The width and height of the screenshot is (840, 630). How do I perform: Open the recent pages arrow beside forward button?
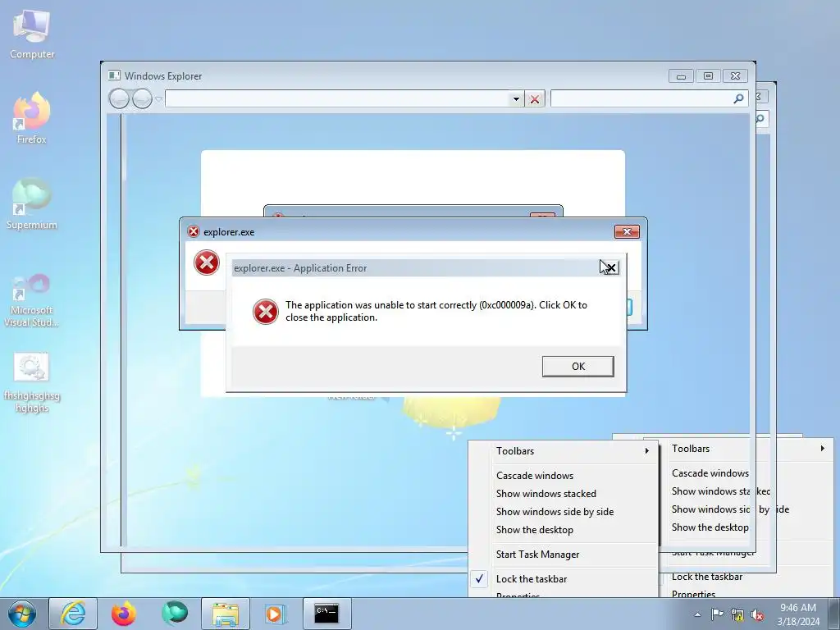click(x=158, y=99)
